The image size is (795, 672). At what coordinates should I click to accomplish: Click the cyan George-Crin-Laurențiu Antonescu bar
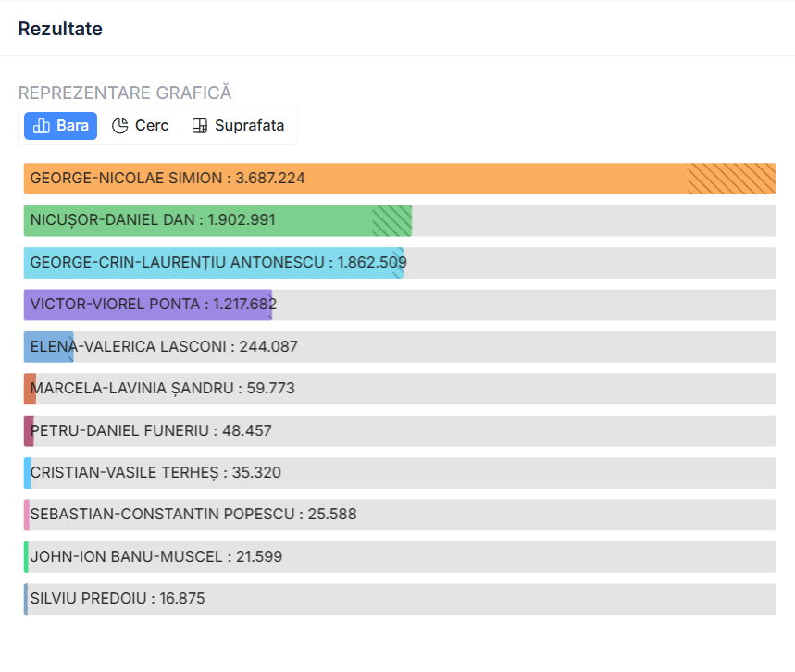[213, 263]
